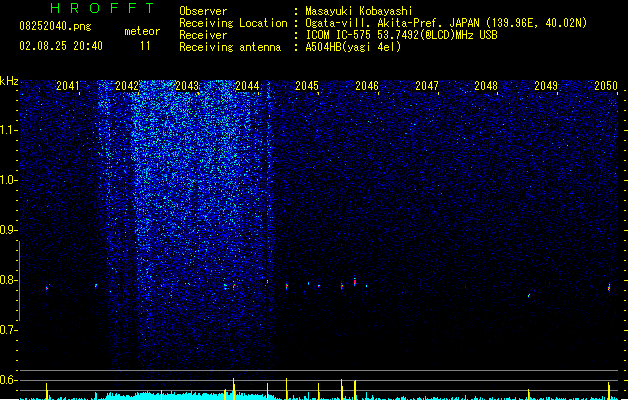Click the Receiver label
The image size is (629, 400).
coord(203,35)
